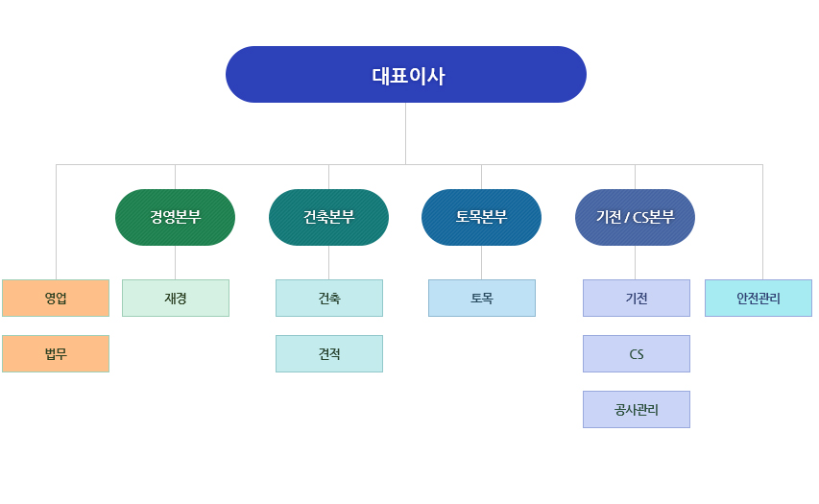Screen dimensions: 819x504
Task: Click the connector line directly below 대표이사
Action: pyautogui.click(x=405, y=132)
